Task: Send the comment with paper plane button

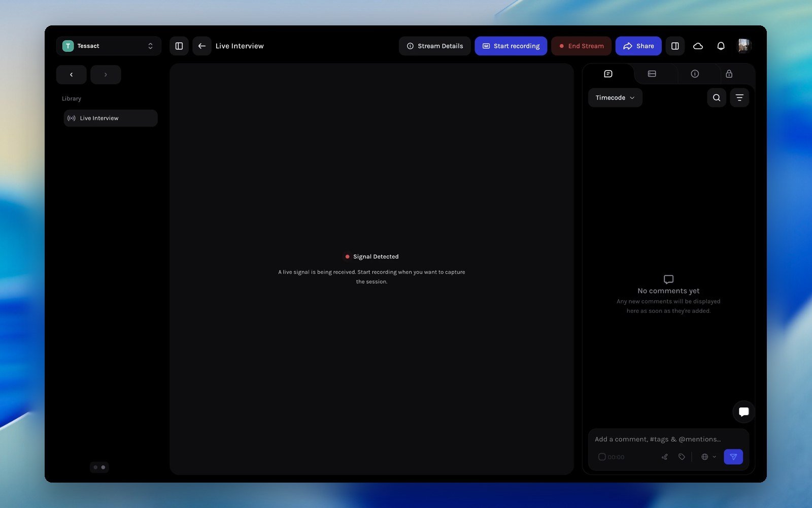Action: point(733,457)
